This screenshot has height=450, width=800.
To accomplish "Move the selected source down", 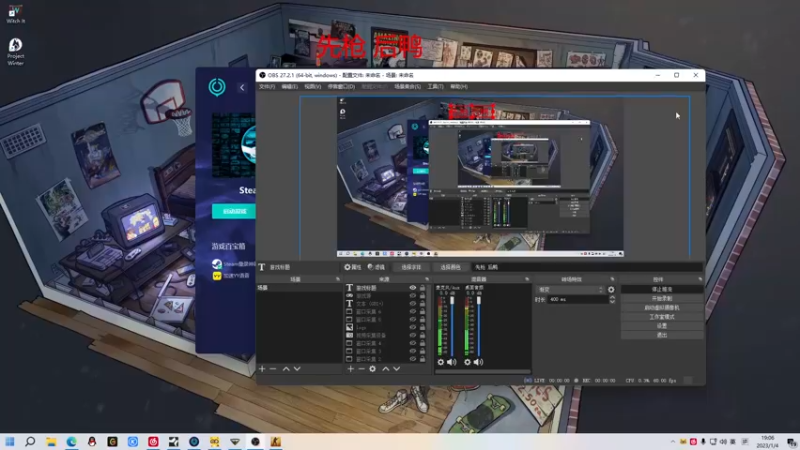I will pos(396,368).
